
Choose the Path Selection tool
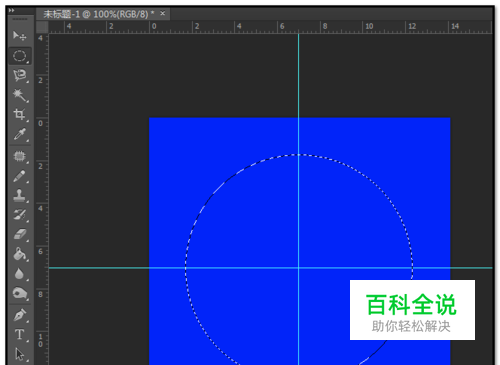click(x=19, y=354)
